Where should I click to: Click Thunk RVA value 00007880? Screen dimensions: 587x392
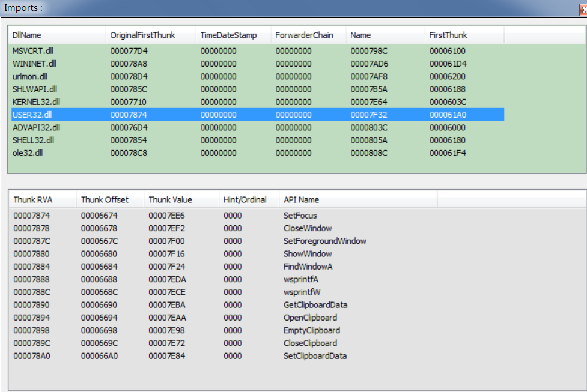tap(32, 253)
